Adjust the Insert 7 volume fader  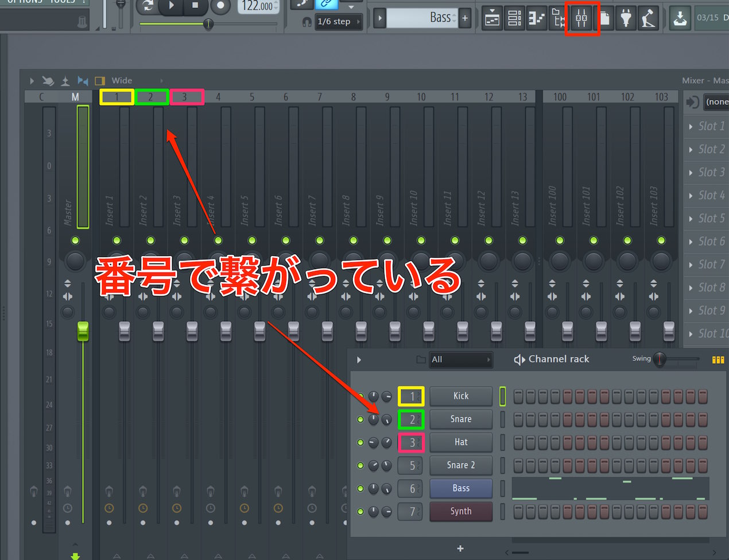327,331
